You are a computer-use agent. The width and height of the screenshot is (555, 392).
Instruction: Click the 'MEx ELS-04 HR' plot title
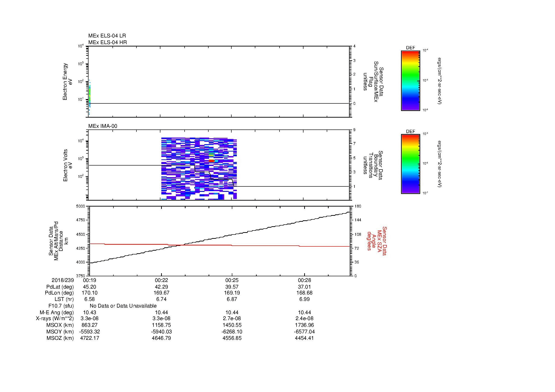point(107,42)
